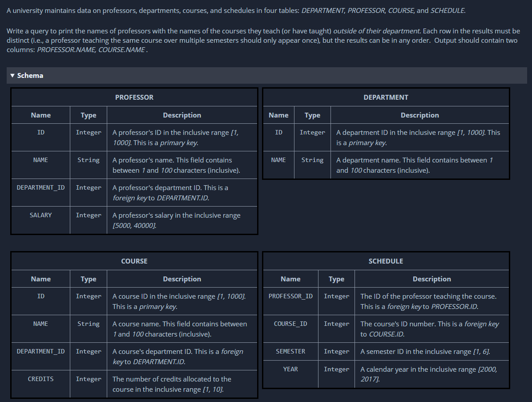
Task: Click the Name header in SCHEDULE table
Action: [x=291, y=279]
